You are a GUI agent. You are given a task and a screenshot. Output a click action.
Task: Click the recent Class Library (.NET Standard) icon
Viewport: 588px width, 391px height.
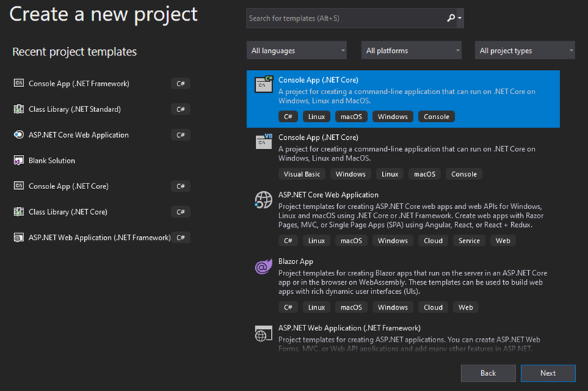(19, 109)
